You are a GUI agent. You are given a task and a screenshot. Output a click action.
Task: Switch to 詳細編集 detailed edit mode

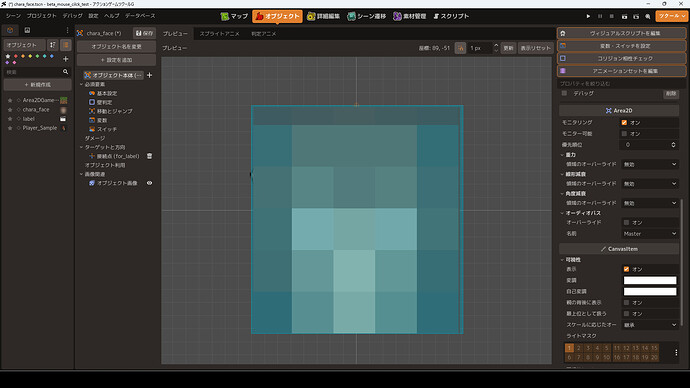click(x=323, y=16)
